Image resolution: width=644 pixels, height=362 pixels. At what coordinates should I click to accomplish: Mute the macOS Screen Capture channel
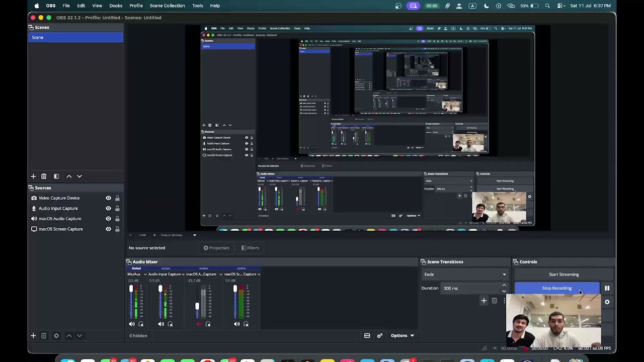point(236,324)
